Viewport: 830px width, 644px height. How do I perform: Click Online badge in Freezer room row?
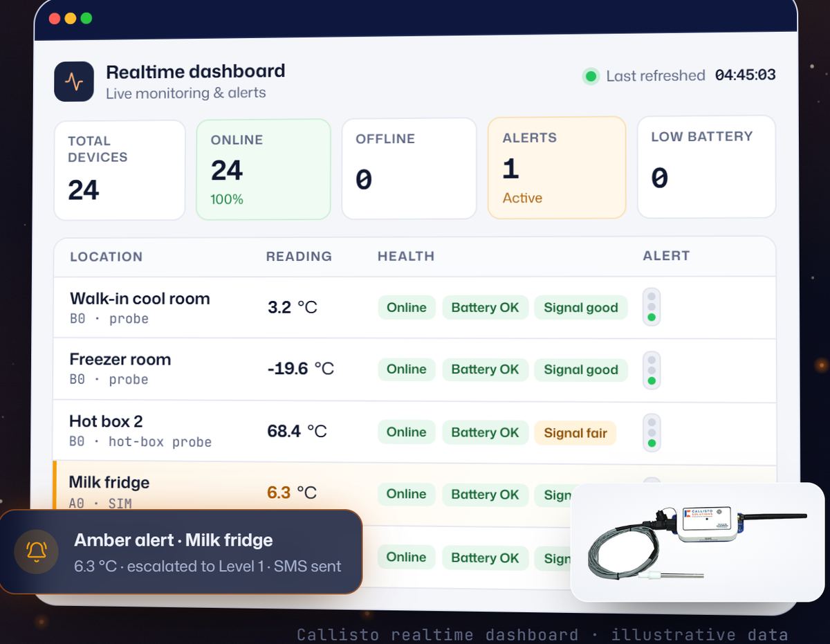coord(407,369)
